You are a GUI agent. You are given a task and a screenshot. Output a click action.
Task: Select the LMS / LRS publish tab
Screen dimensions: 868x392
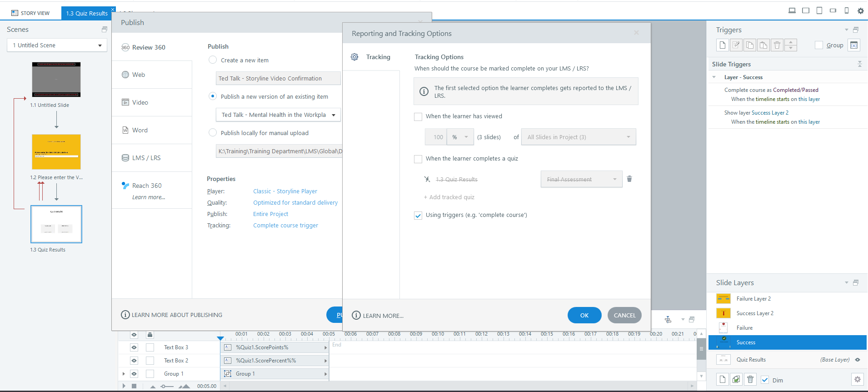152,158
